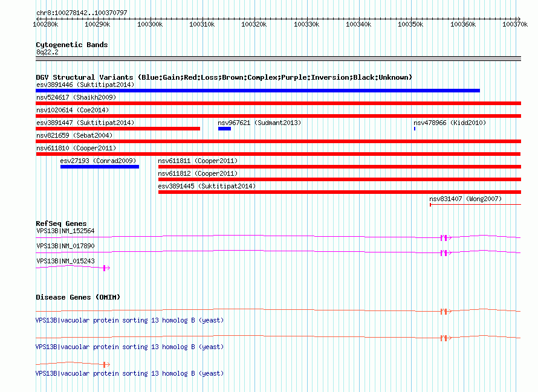538x392 pixels.
Task: Click the 100290k ruler tick label
Action: tap(97, 24)
